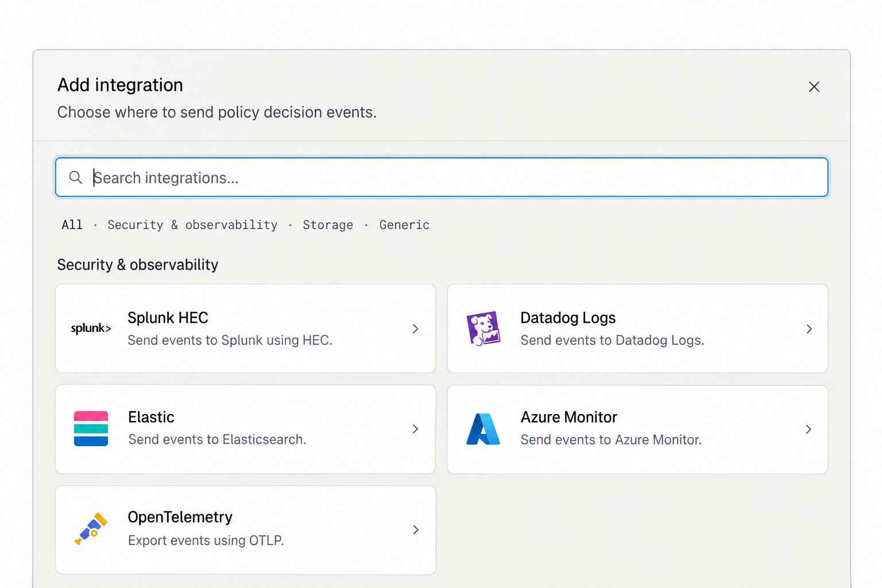882x588 pixels.
Task: Click 'Send events to Splunk using HEC.' text
Action: click(230, 341)
